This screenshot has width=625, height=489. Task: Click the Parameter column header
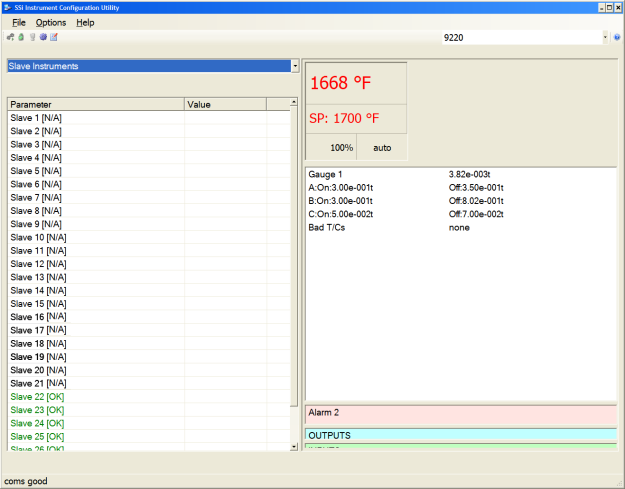pos(95,104)
